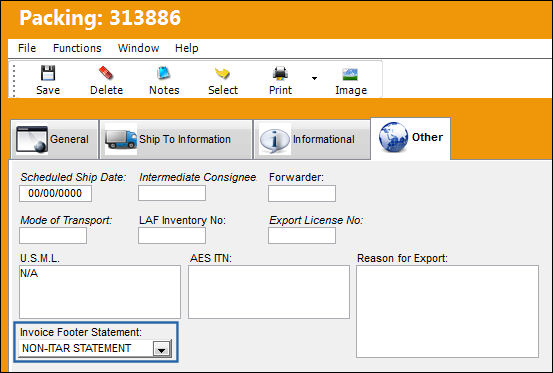Click the Intermediate Consignee input field
The height and width of the screenshot is (373, 553).
pyautogui.click(x=172, y=193)
